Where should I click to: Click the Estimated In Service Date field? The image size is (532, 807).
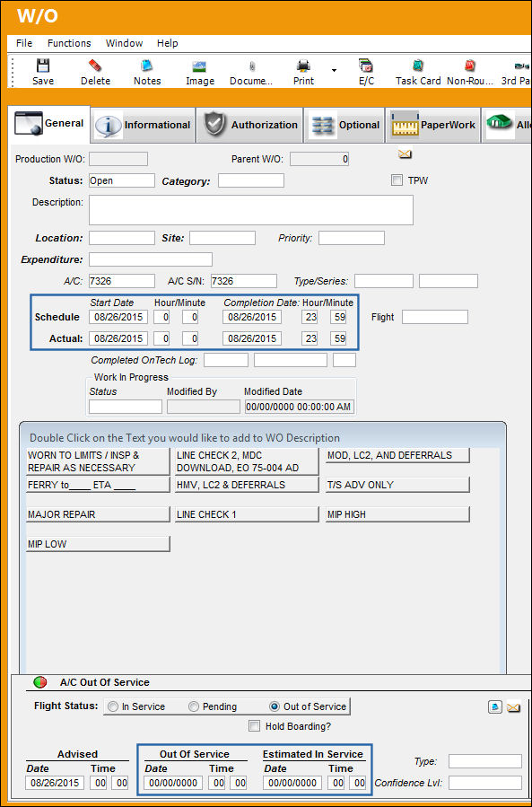click(292, 784)
